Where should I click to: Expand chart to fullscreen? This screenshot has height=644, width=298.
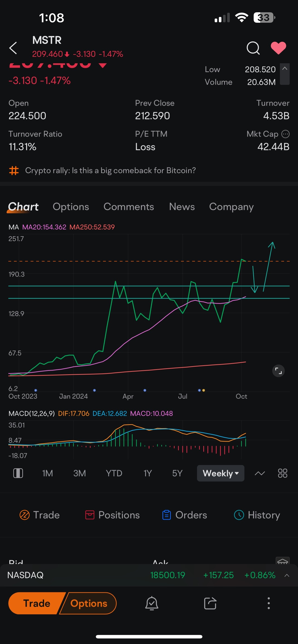278,371
